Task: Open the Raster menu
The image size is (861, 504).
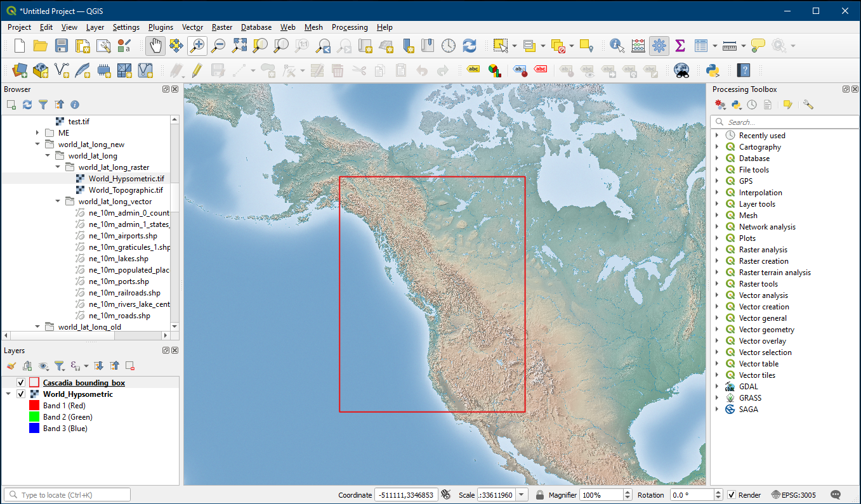Action: click(x=222, y=27)
